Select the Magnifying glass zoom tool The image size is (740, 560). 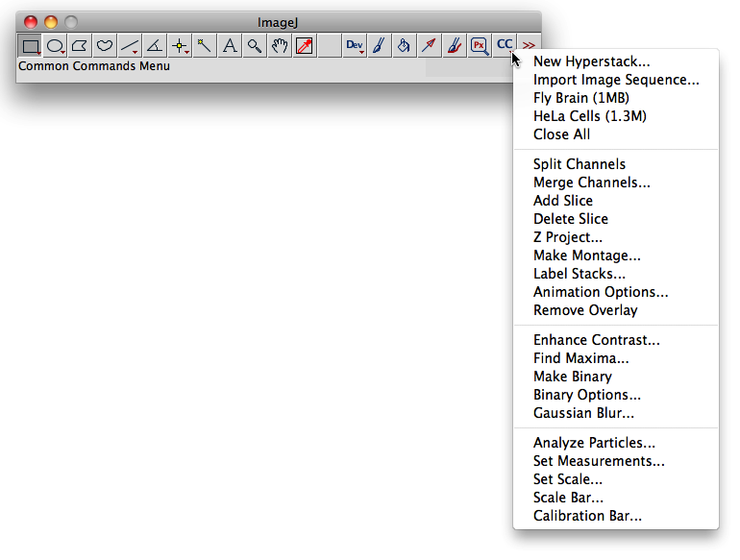pyautogui.click(x=256, y=46)
